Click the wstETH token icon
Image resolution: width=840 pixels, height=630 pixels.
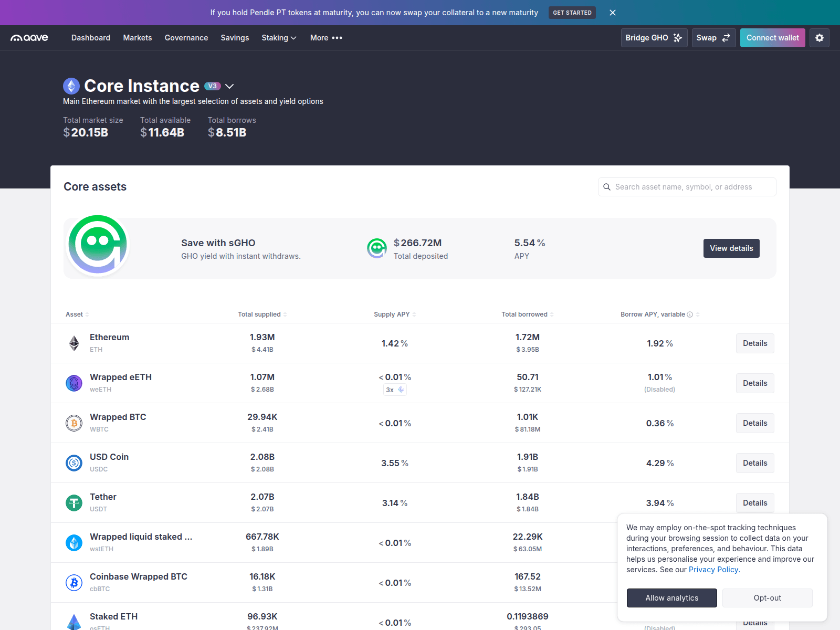(x=74, y=543)
